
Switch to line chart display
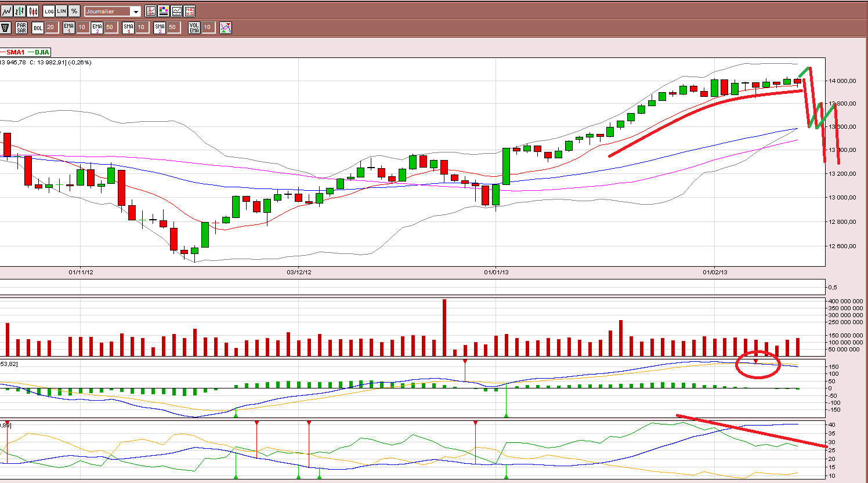[6, 11]
